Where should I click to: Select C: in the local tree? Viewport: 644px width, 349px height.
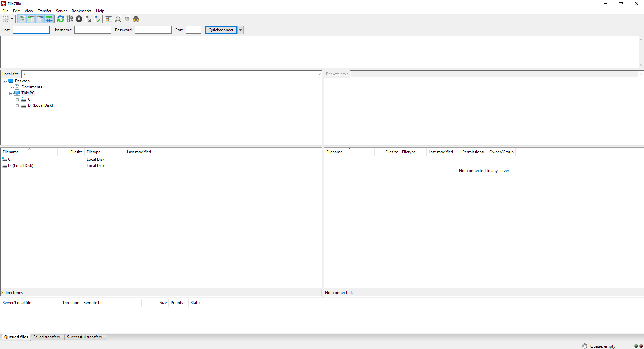click(x=30, y=99)
